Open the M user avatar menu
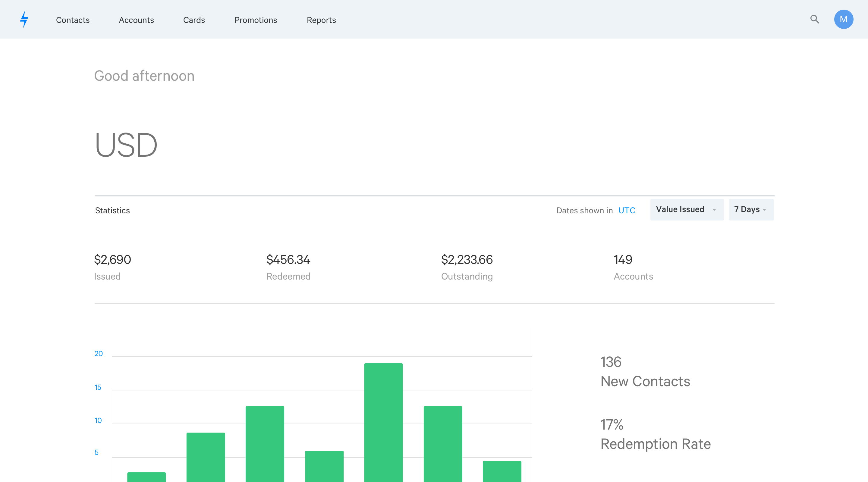 tap(843, 19)
